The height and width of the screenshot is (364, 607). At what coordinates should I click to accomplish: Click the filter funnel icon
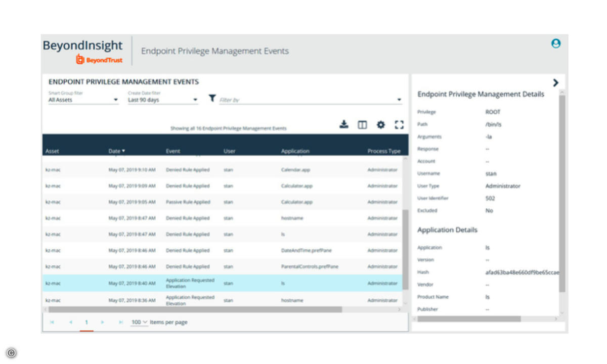click(x=212, y=98)
